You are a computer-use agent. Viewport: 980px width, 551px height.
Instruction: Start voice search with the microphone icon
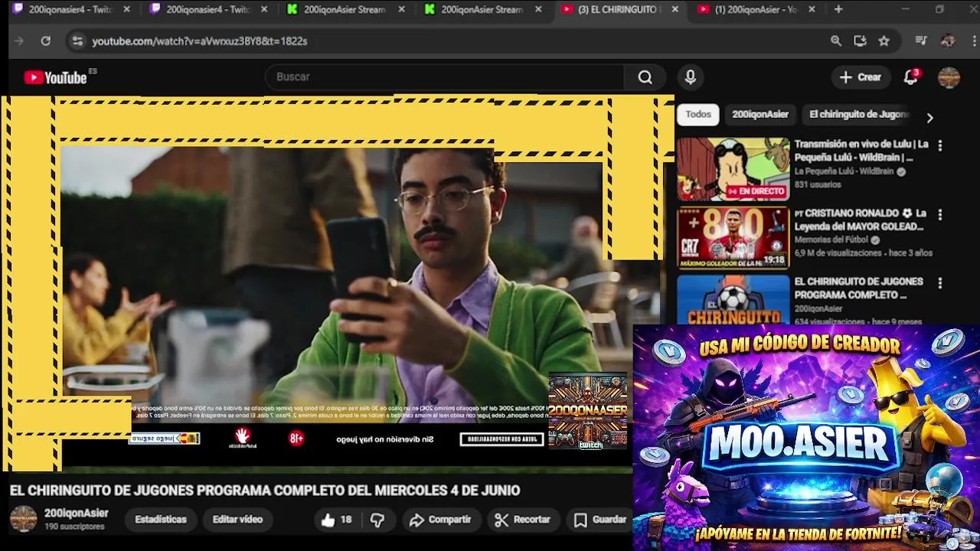(x=690, y=77)
